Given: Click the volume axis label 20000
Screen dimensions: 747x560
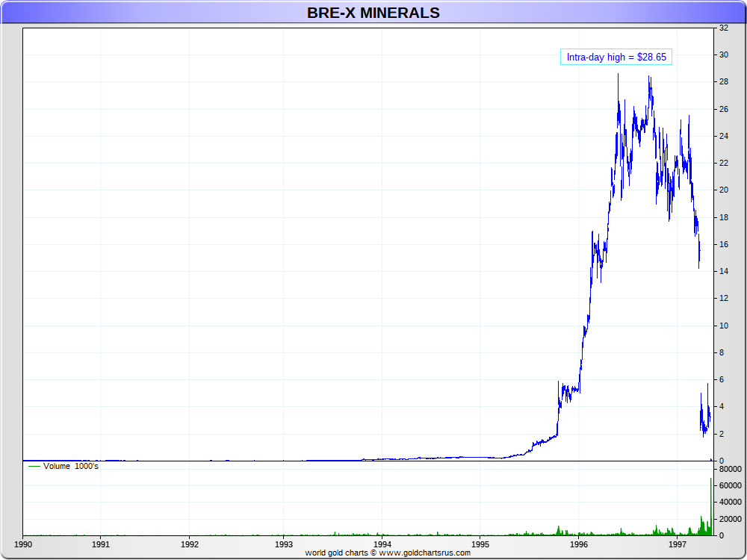Looking at the screenshot, I should click(x=731, y=520).
